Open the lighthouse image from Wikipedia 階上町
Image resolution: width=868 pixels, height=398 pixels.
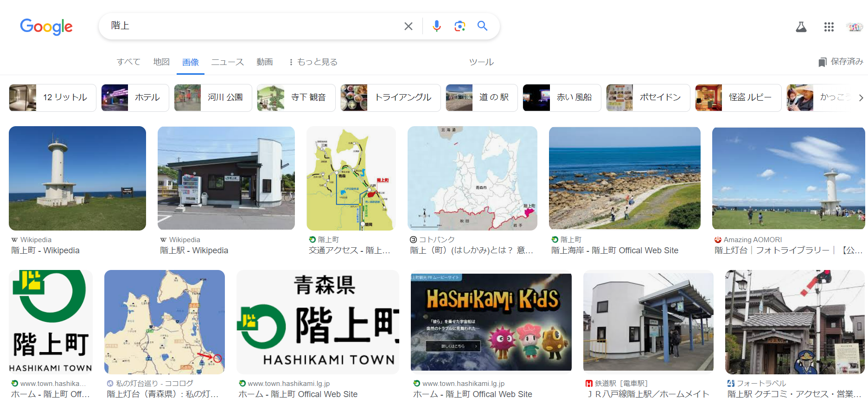[x=77, y=178]
